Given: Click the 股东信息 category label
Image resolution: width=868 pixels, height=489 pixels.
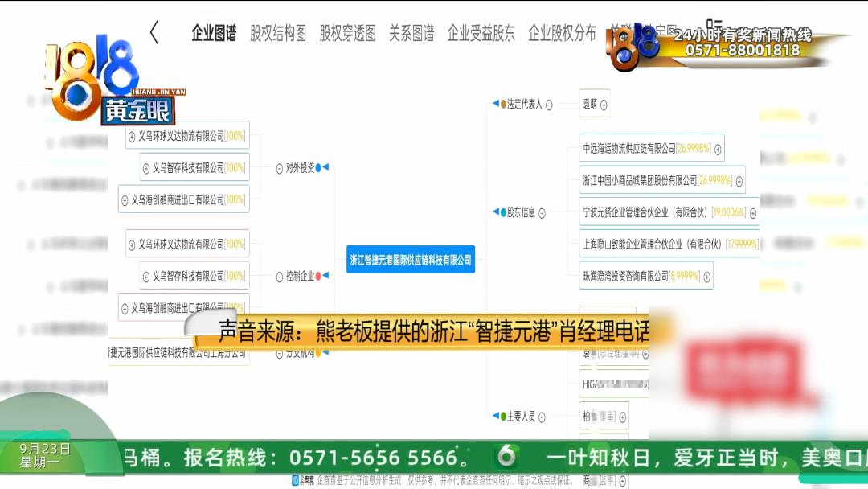Looking at the screenshot, I should coord(521,212).
